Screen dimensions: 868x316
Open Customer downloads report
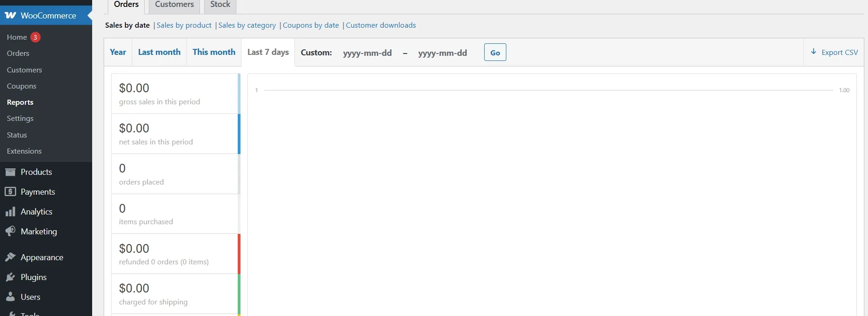coord(381,25)
